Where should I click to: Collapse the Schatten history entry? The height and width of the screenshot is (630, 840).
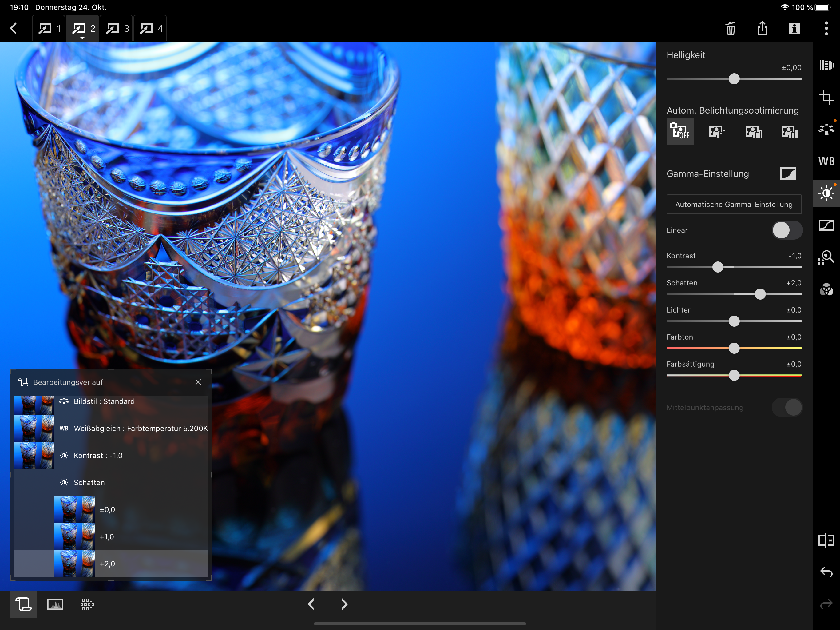click(89, 482)
